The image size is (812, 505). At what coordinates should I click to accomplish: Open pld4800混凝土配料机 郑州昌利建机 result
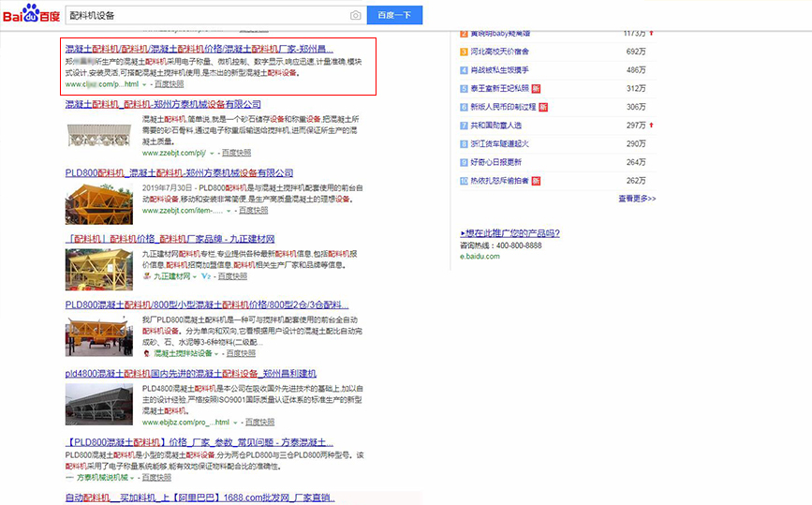click(190, 374)
